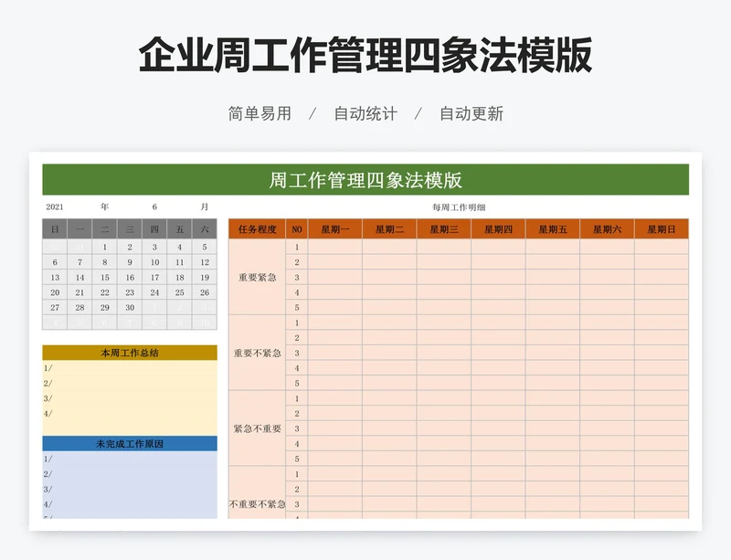This screenshot has width=731, height=560.
Task: Select the 重要紧急 category cell
Action: tap(257, 277)
